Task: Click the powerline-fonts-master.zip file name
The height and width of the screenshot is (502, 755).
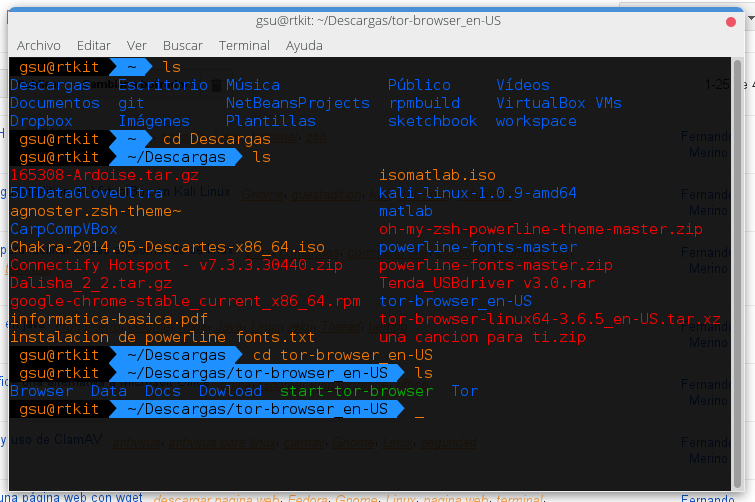Action: tap(496, 265)
